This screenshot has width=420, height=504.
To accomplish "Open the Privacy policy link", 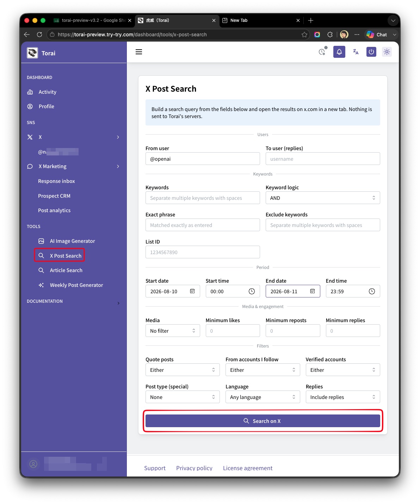I will point(194,468).
